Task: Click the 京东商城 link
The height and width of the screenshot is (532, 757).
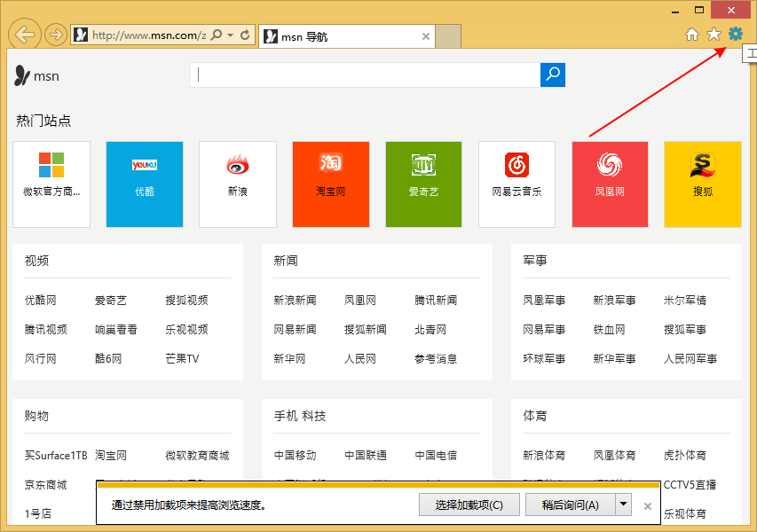Action: [x=46, y=485]
